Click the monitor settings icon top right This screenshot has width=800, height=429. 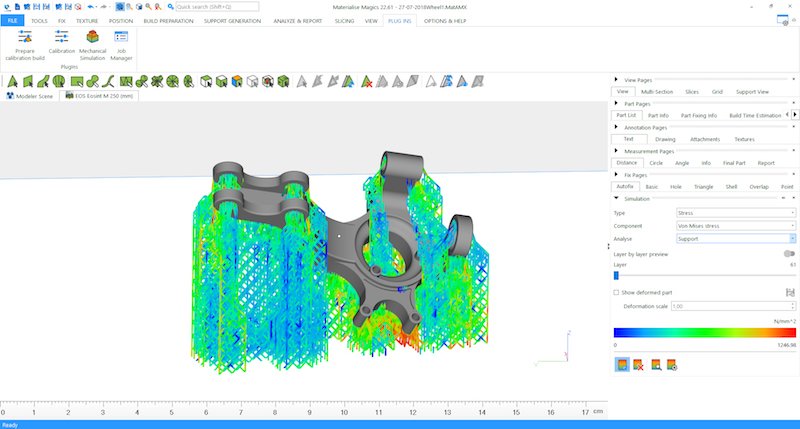[x=782, y=20]
